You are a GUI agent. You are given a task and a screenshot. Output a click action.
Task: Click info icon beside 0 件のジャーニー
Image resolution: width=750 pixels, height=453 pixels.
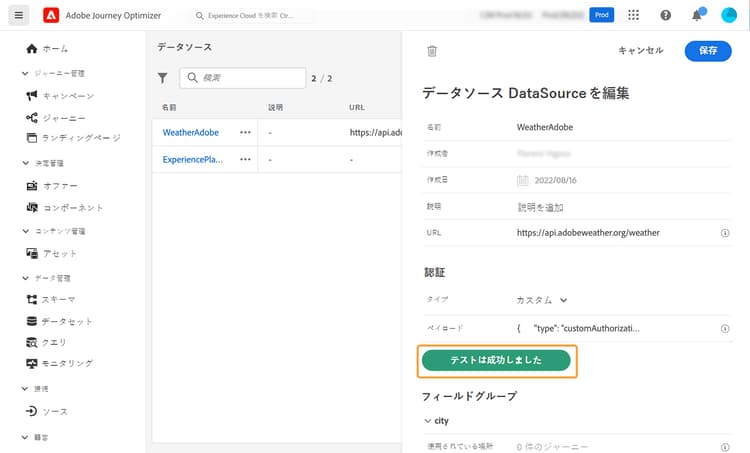(725, 447)
